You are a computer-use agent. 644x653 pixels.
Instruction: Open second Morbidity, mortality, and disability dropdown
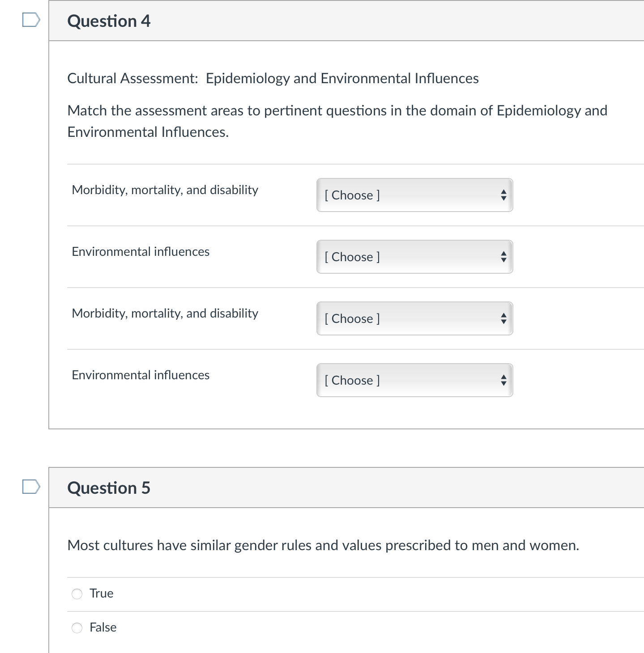click(414, 318)
